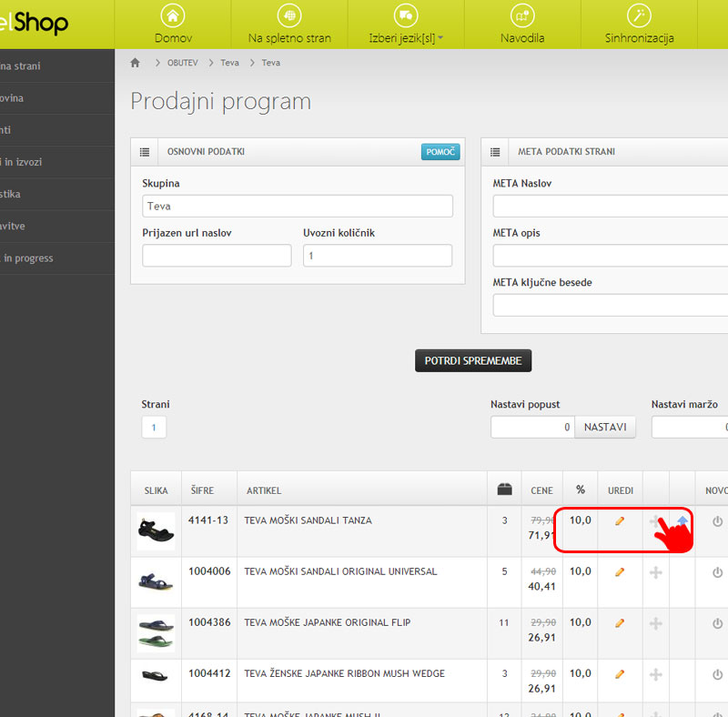Focus the META opis field

[x=611, y=256]
